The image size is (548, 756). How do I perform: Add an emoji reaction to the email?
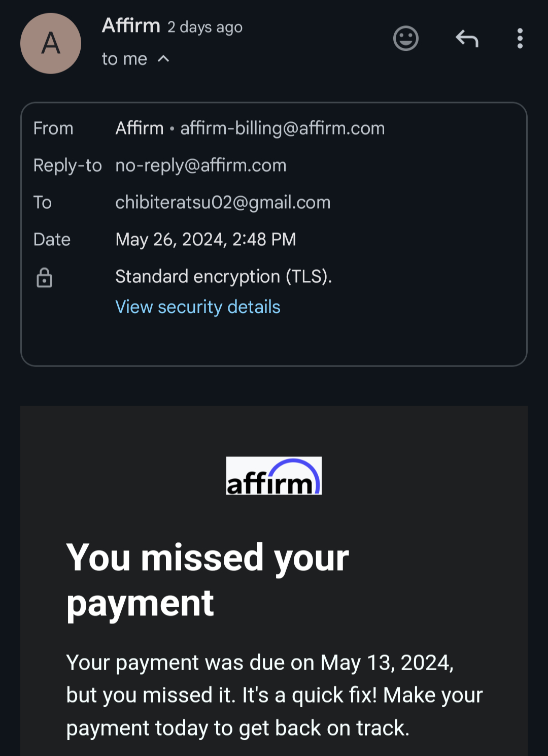pyautogui.click(x=406, y=39)
